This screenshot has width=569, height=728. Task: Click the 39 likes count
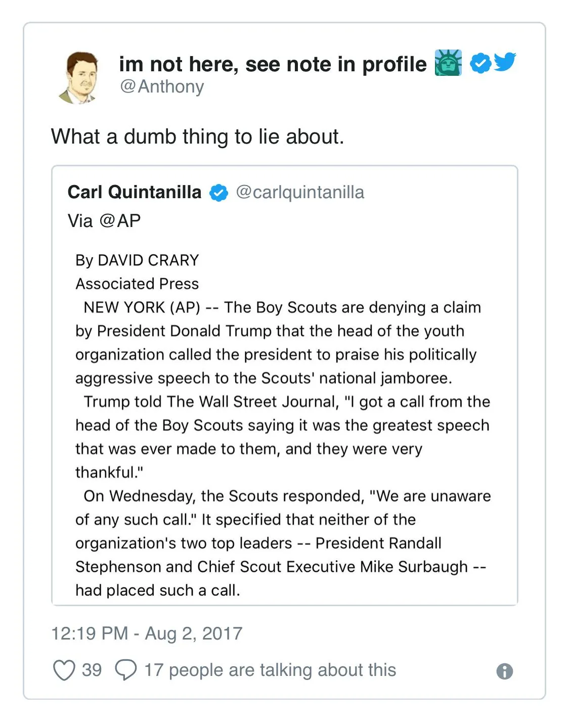coord(92,670)
